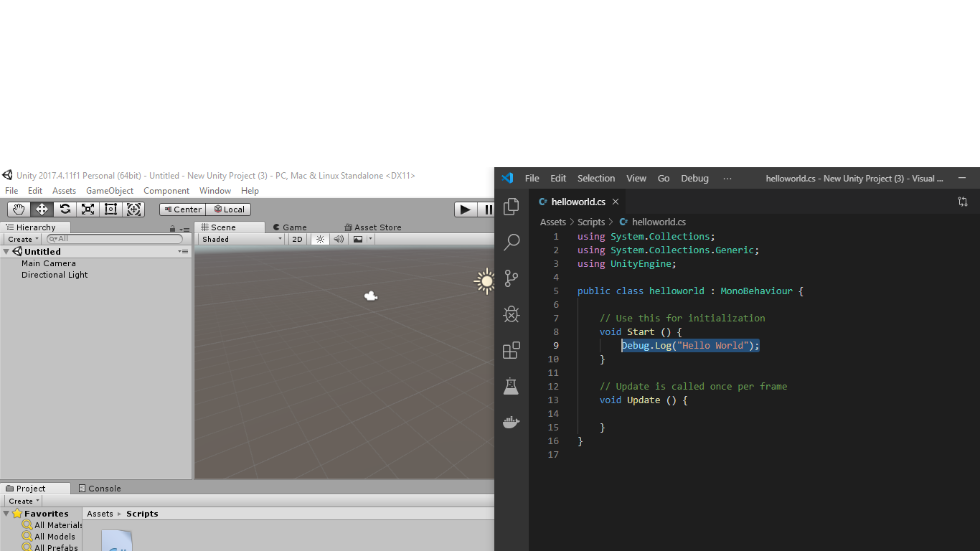Open the Explorer view in VS Code
Viewport: 980px width, 551px height.
512,207
